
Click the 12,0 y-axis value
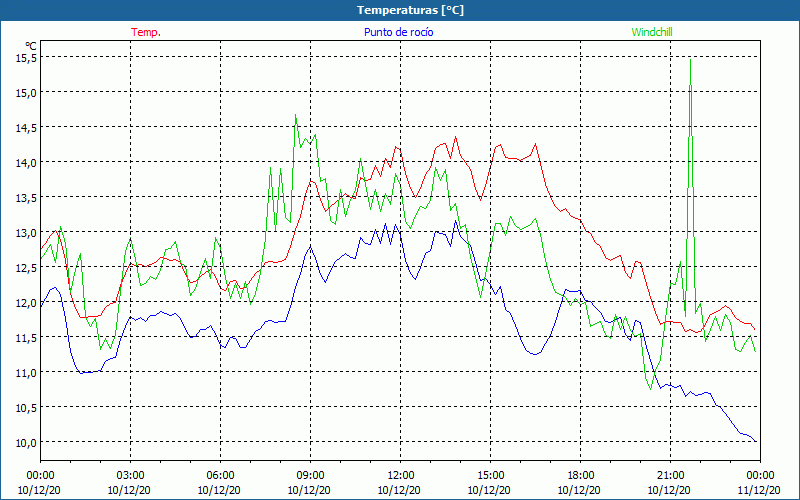click(26, 303)
